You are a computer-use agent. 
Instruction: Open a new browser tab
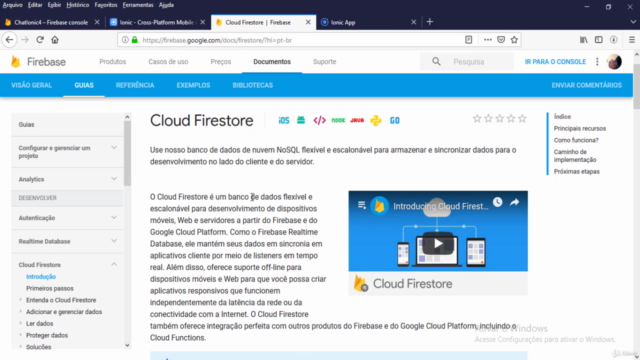point(429,22)
